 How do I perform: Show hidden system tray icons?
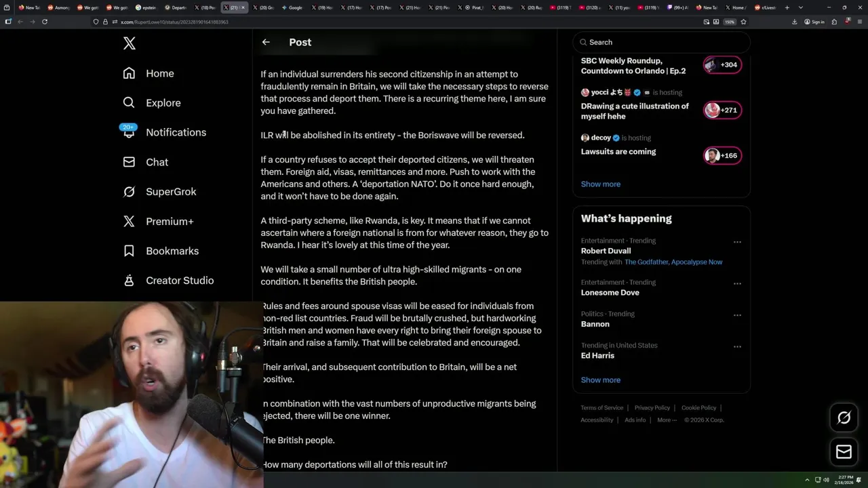807,480
